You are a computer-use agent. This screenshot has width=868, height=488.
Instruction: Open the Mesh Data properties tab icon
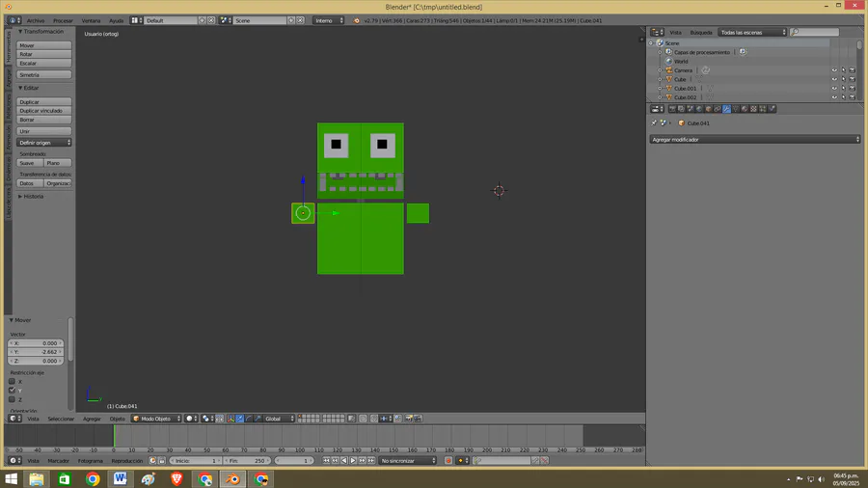click(x=736, y=109)
